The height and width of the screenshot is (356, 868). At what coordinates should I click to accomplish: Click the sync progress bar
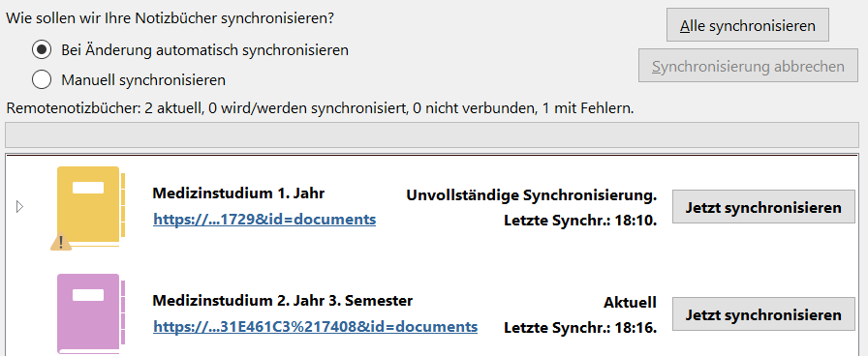pos(432,134)
